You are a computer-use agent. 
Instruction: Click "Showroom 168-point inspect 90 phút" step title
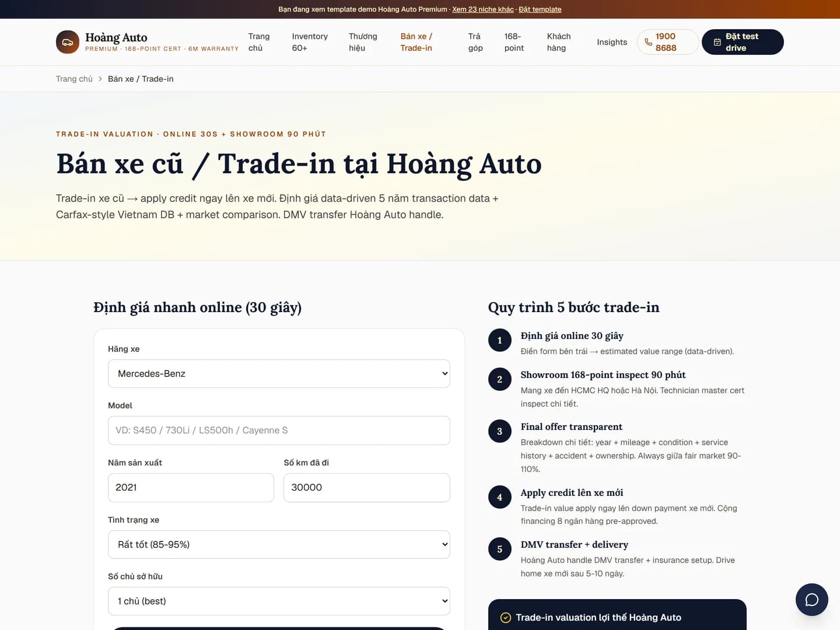[603, 375]
